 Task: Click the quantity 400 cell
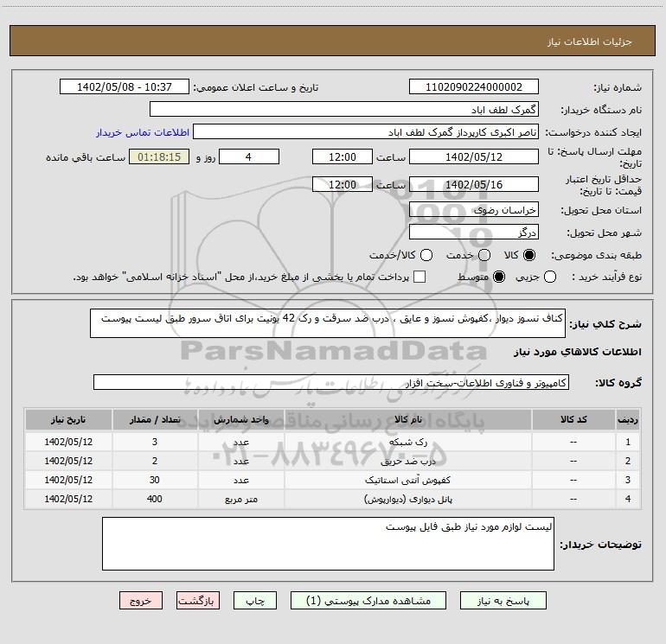tap(155, 500)
